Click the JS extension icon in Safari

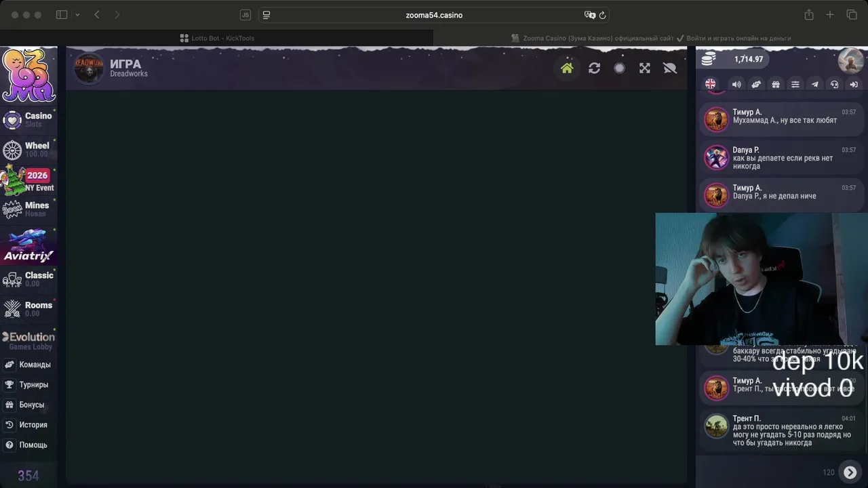point(245,15)
